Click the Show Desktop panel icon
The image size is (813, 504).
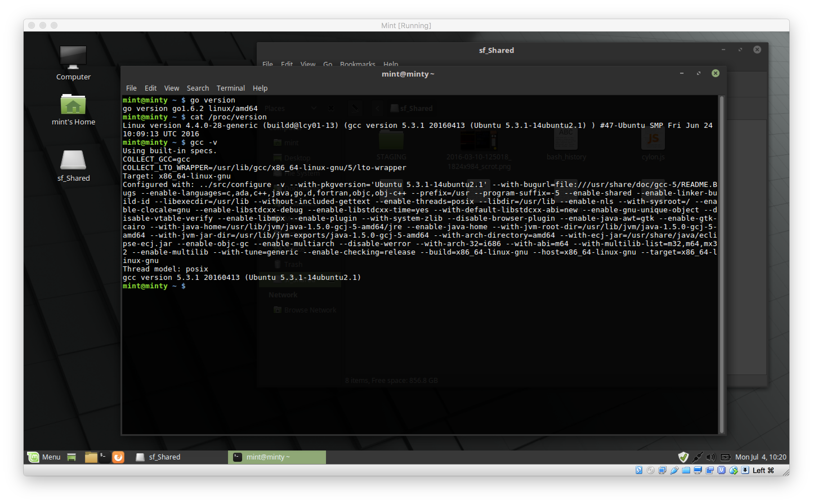71,457
